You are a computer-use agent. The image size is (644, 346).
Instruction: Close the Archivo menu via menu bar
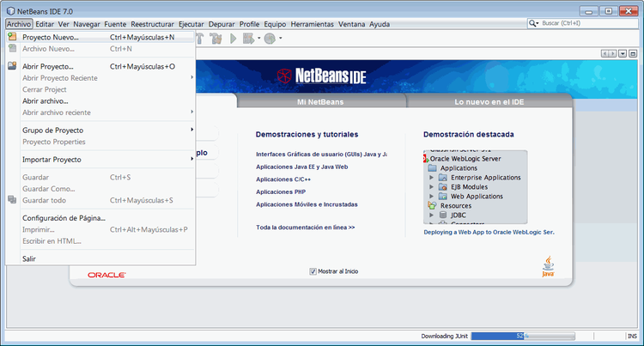[19, 24]
